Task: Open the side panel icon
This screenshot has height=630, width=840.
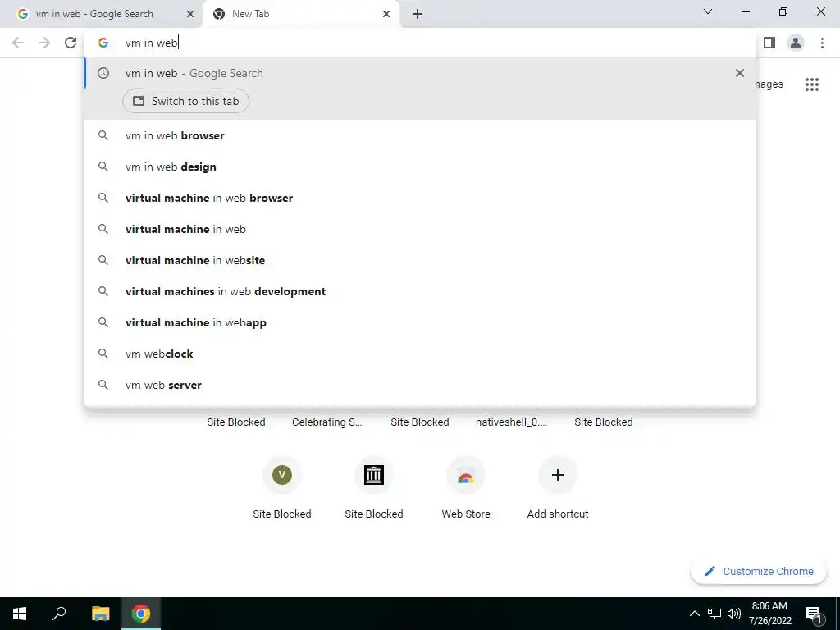Action: point(769,43)
